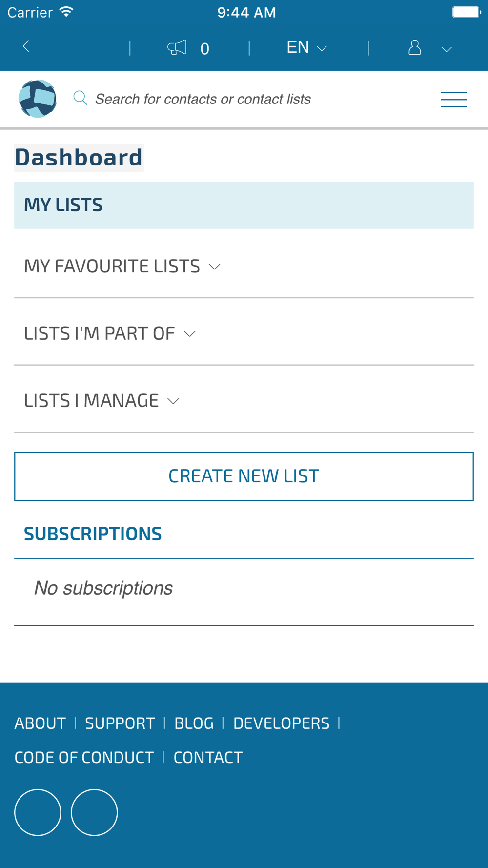Image resolution: width=488 pixels, height=868 pixels.
Task: Click the first circular social icon
Action: 38,812
